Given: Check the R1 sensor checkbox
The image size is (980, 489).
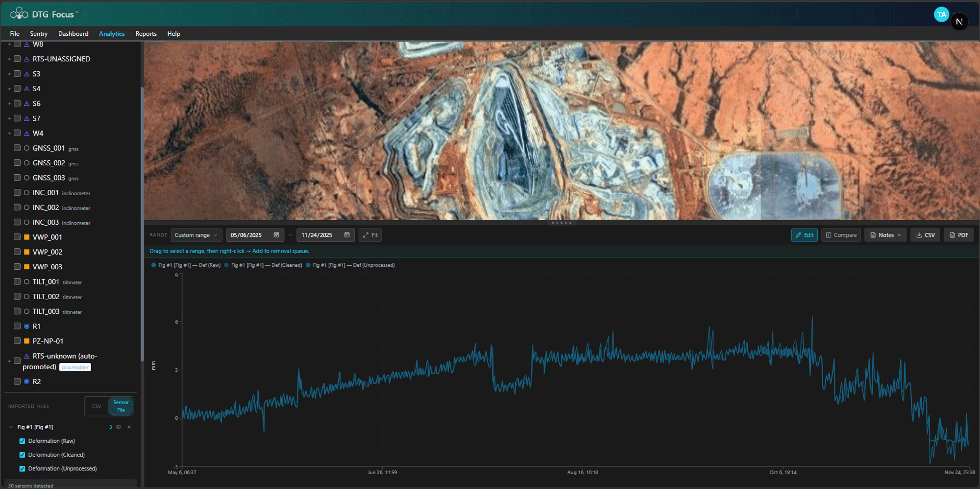Looking at the screenshot, I should (x=17, y=326).
